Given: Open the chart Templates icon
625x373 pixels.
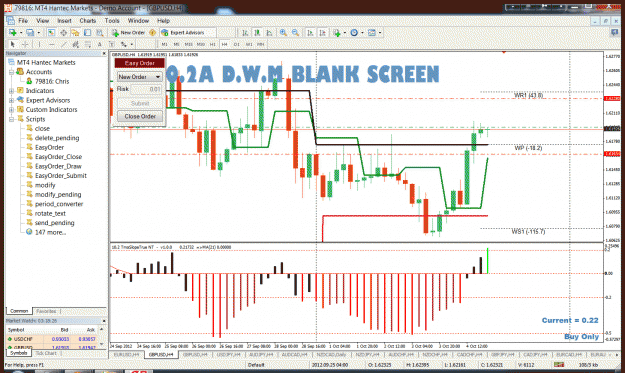Looking at the screenshot, I should click(x=371, y=33).
